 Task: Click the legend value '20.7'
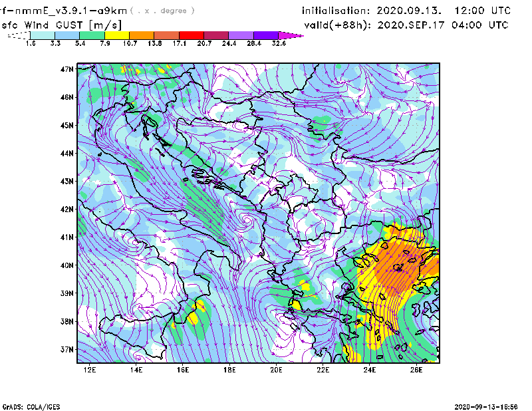[x=204, y=43]
